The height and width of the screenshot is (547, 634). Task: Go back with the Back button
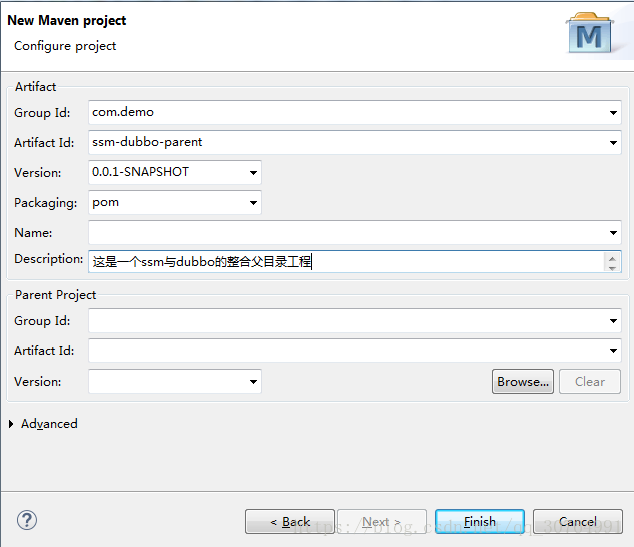[x=290, y=522]
